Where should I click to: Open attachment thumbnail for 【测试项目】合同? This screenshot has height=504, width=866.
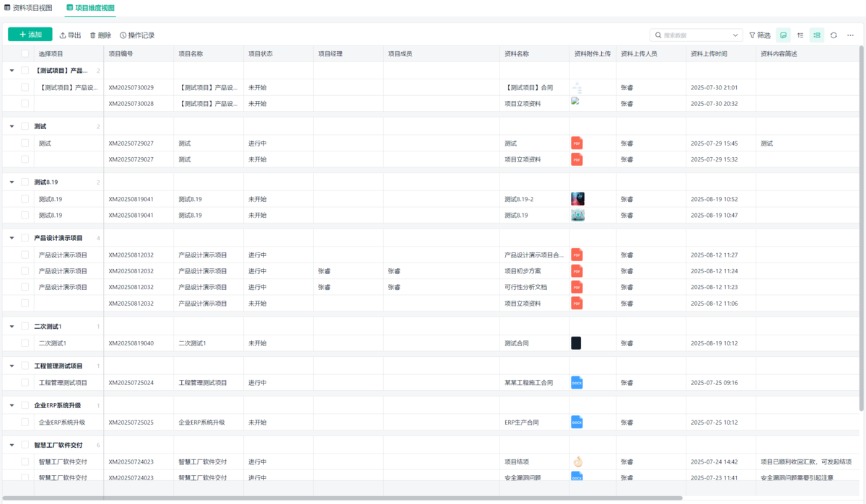(577, 87)
